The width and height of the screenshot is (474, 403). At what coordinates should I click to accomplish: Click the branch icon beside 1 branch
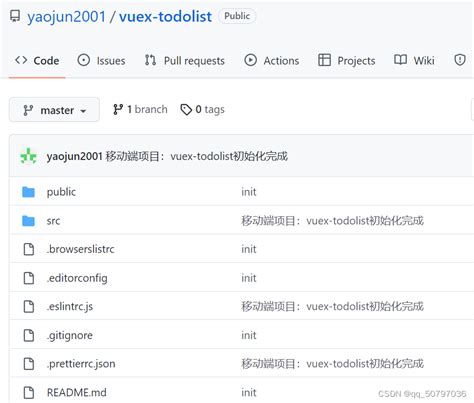[x=118, y=109]
